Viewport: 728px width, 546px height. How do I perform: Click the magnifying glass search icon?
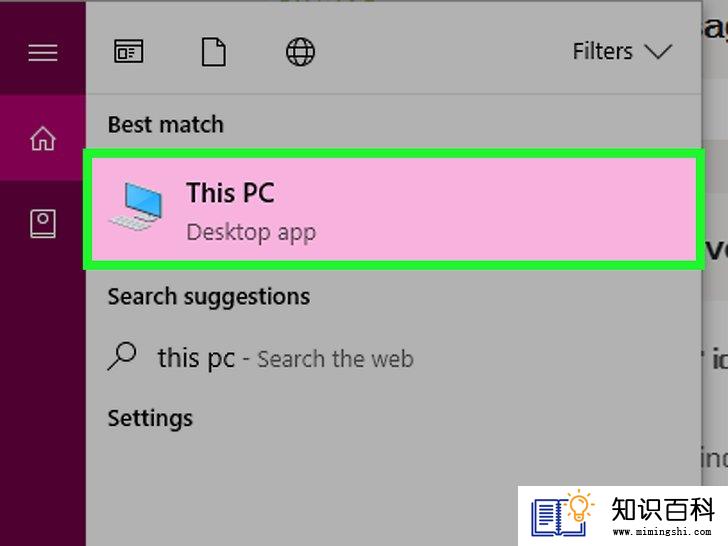pos(122,357)
